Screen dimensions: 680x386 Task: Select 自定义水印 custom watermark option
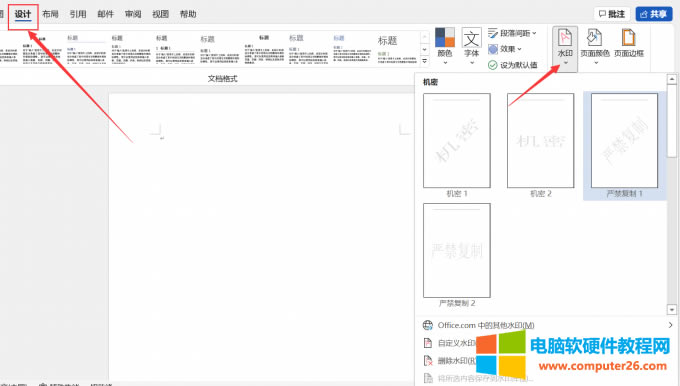pyautogui.click(x=451, y=343)
